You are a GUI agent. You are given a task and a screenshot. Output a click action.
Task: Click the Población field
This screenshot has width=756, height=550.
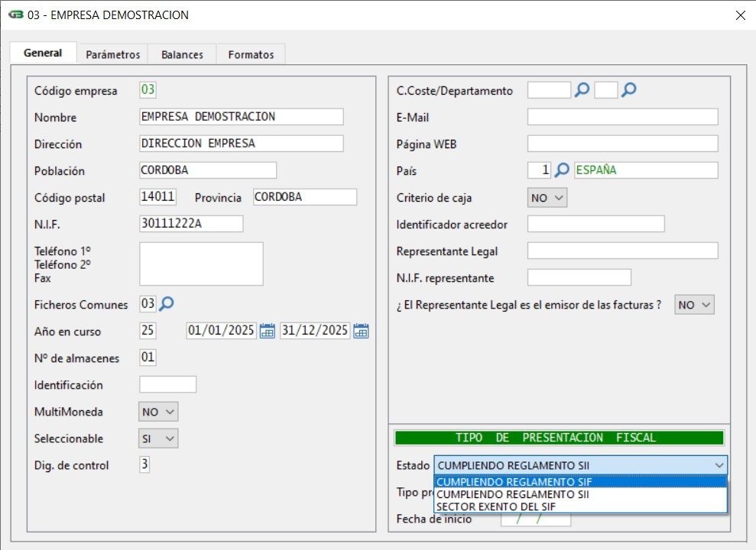coord(208,170)
